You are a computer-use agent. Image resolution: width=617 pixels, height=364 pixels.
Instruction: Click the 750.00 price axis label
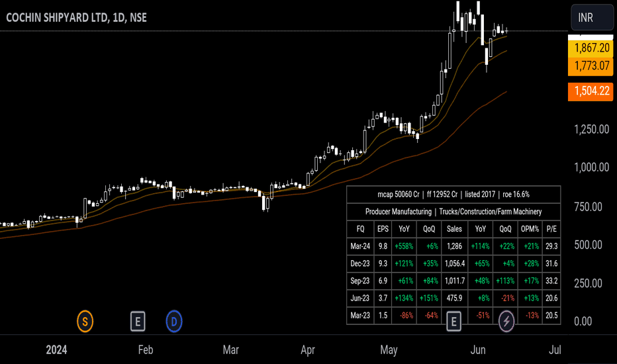coord(588,207)
